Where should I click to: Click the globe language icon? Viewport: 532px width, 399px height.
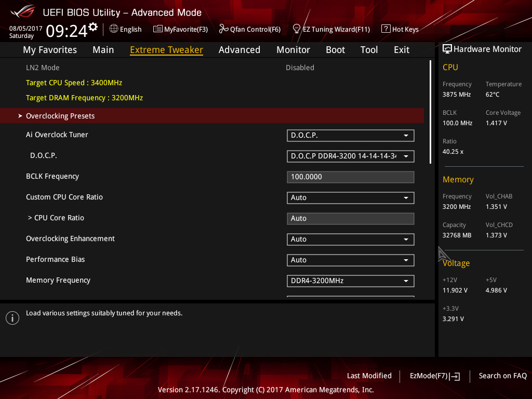tap(114, 29)
